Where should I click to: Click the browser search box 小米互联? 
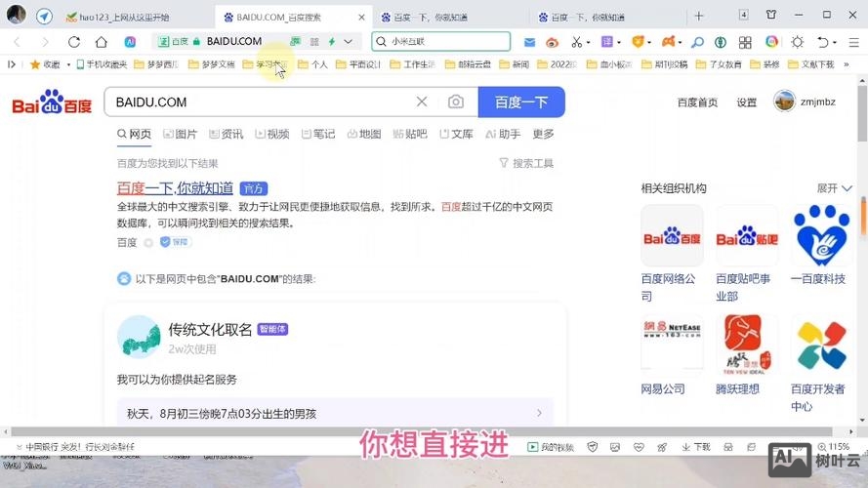(x=441, y=42)
